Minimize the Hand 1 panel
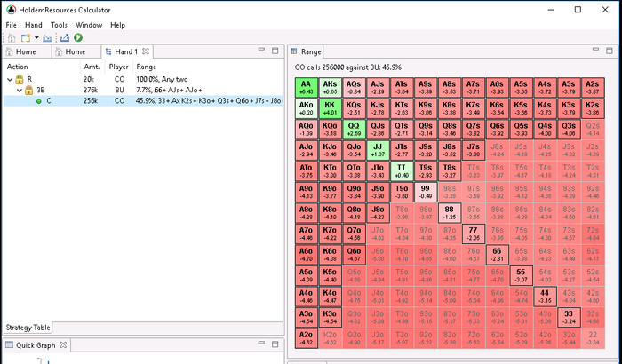Screen dimensions: 622x364 click(x=261, y=50)
